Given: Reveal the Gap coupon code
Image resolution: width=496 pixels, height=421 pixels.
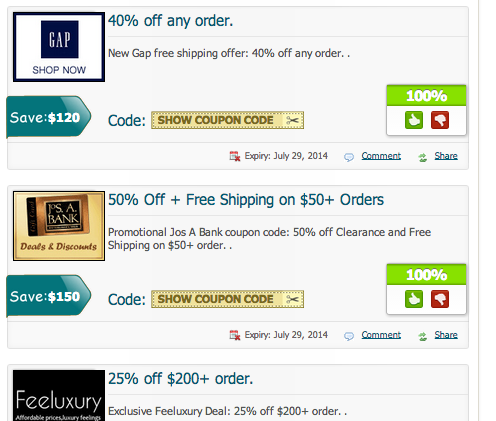Looking at the screenshot, I should tap(227, 120).
